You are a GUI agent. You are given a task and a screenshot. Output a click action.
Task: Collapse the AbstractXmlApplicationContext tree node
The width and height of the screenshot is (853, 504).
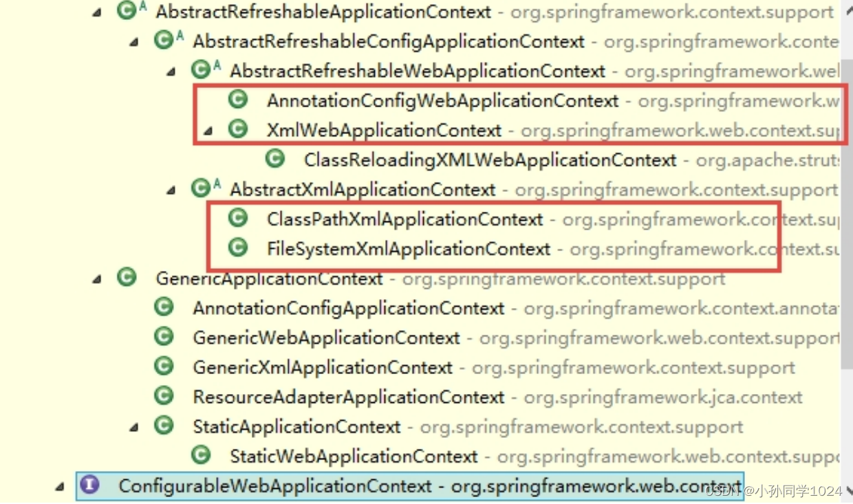171,189
